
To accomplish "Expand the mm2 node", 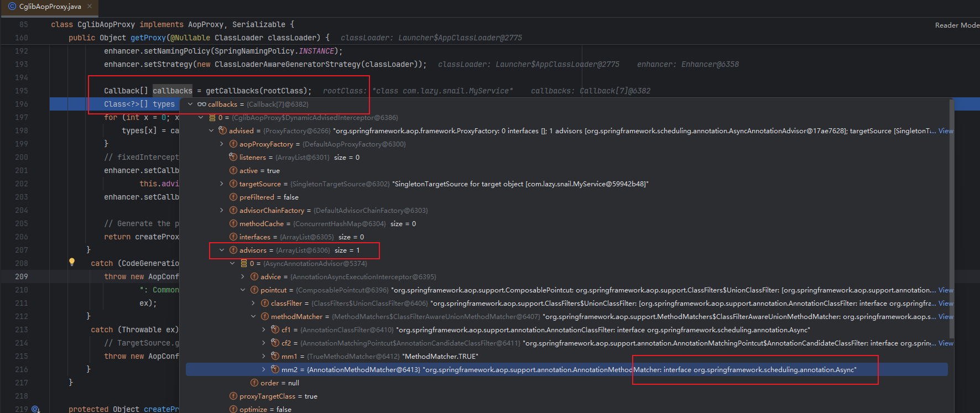I will pos(264,369).
